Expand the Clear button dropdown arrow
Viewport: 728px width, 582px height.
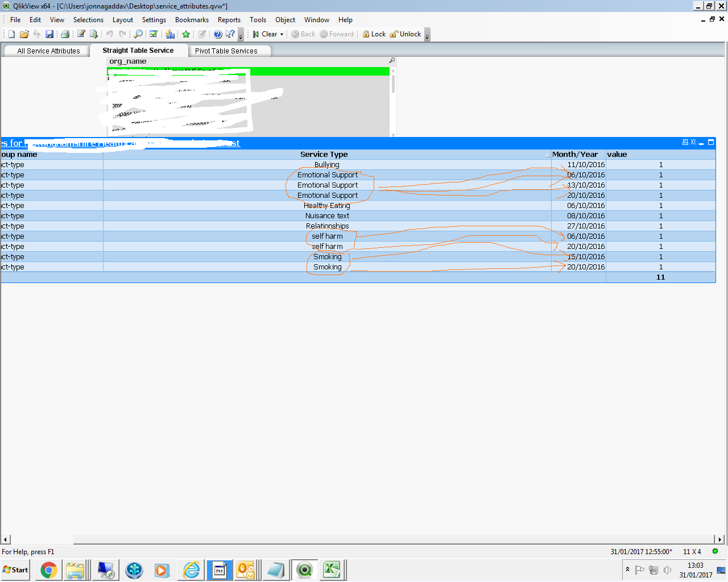click(x=282, y=34)
